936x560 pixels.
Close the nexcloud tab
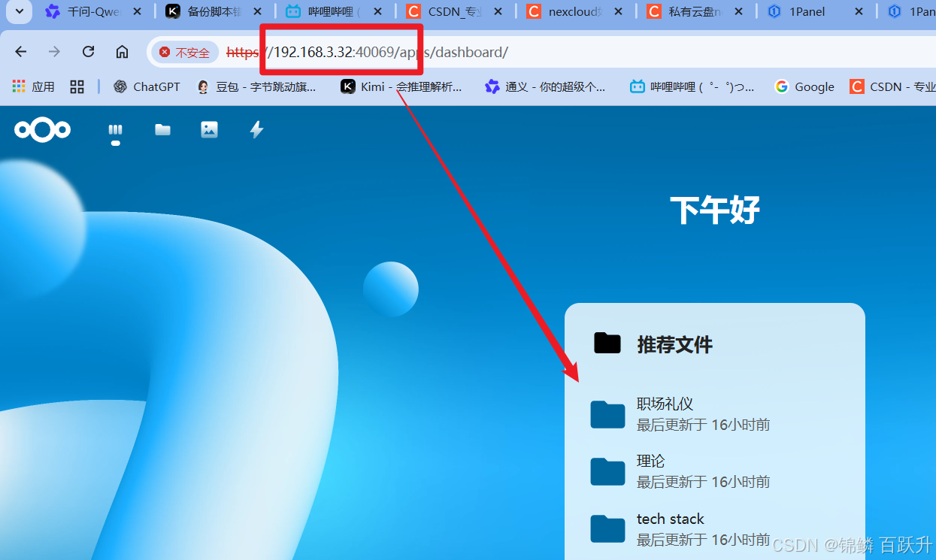[618, 12]
